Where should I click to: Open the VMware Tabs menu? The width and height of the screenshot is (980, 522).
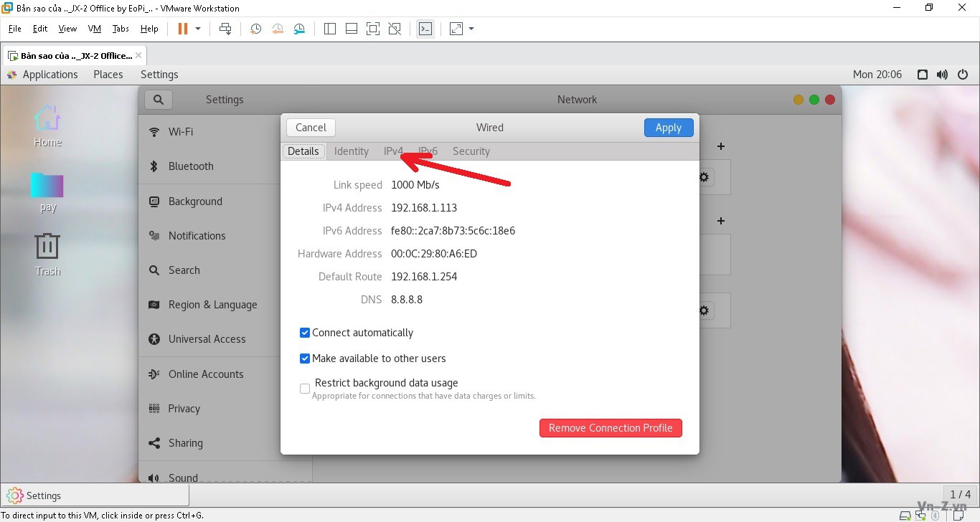pos(121,29)
